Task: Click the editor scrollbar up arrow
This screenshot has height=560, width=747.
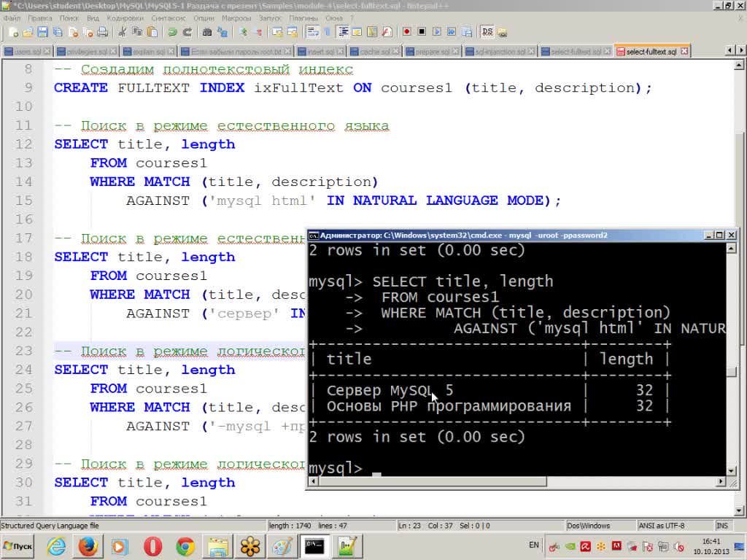Action: pos(740,65)
